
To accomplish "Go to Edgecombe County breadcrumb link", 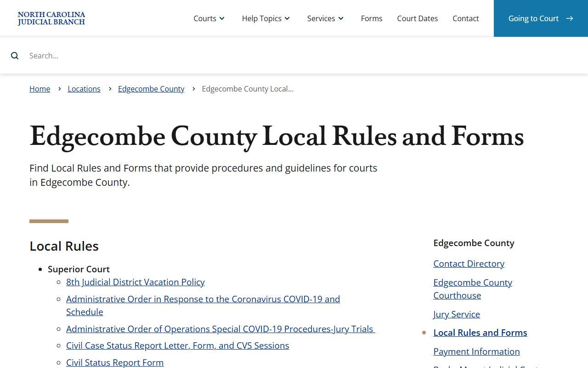I will click(x=151, y=89).
